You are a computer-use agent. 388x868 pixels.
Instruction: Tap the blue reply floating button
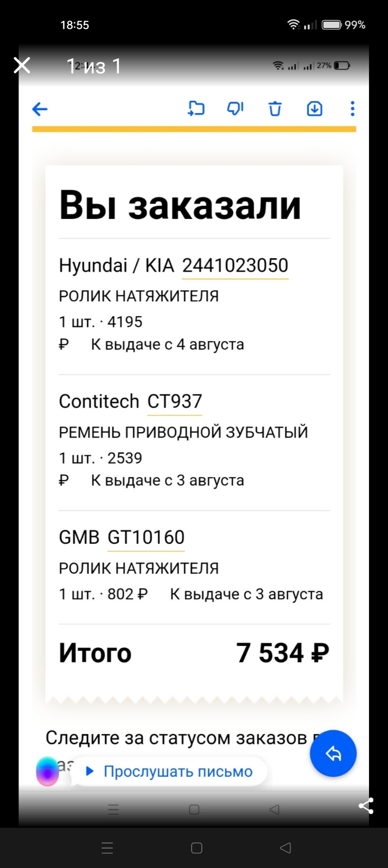333,754
